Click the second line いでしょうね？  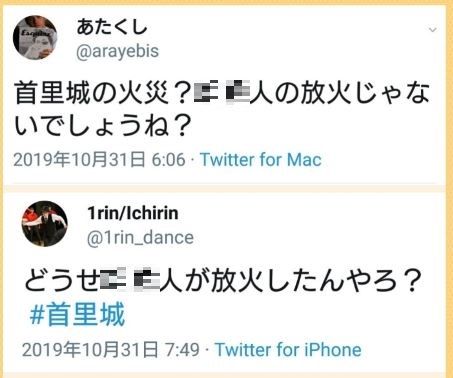(x=102, y=126)
